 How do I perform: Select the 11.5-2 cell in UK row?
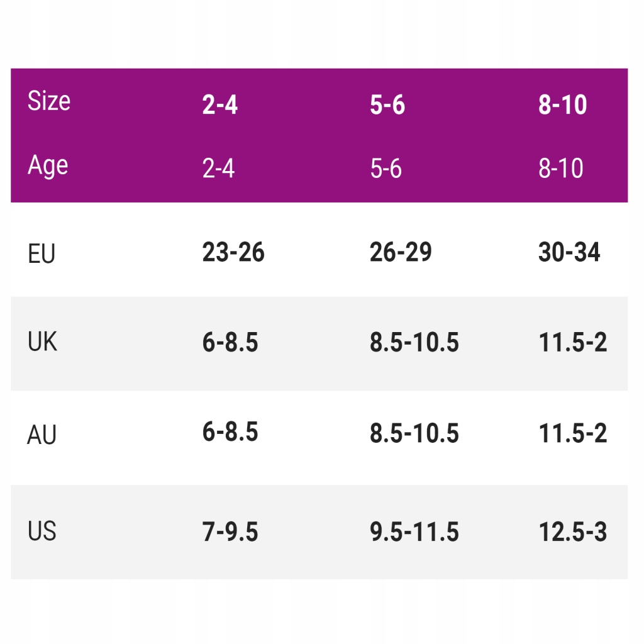(573, 343)
